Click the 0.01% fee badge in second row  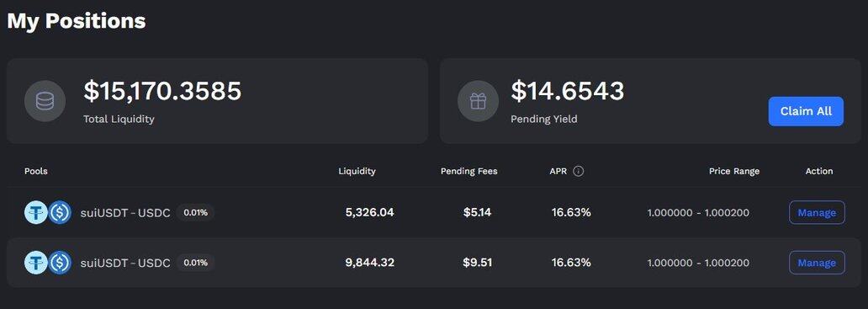coord(195,263)
